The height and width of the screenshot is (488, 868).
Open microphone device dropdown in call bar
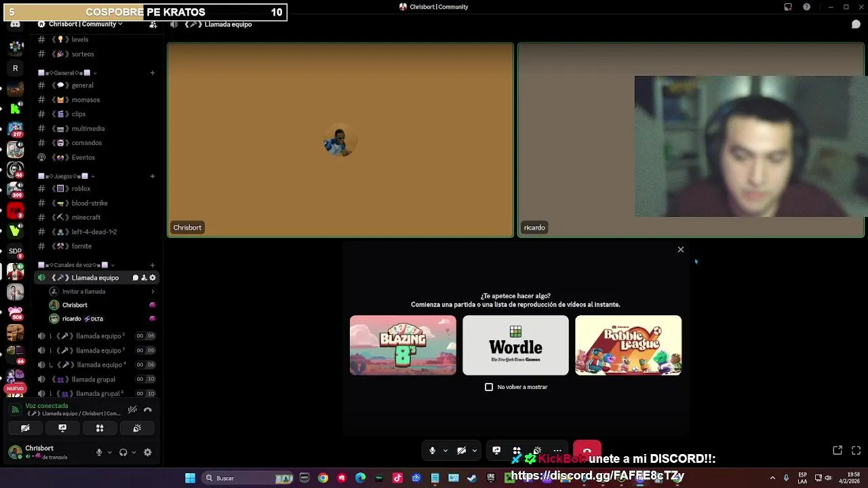(x=446, y=451)
